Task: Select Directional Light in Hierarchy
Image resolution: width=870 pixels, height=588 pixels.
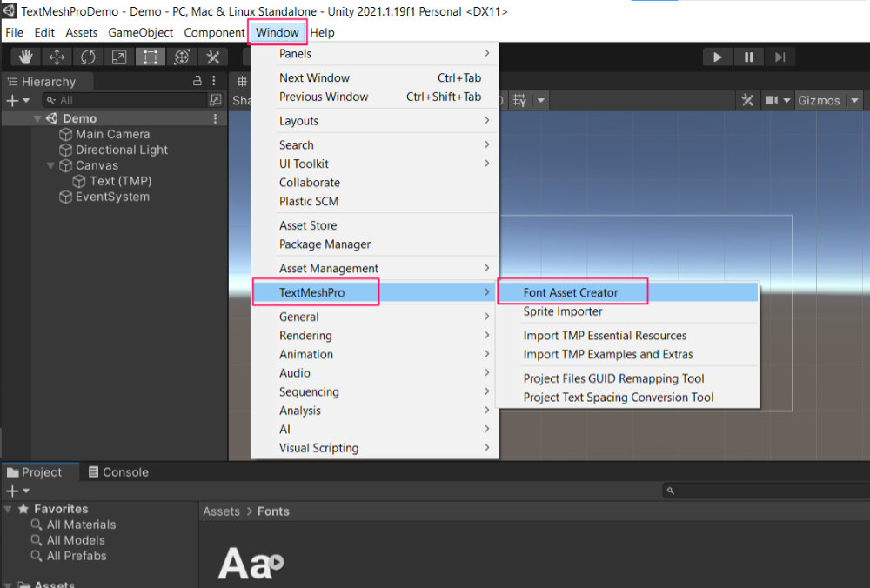Action: pos(122,150)
